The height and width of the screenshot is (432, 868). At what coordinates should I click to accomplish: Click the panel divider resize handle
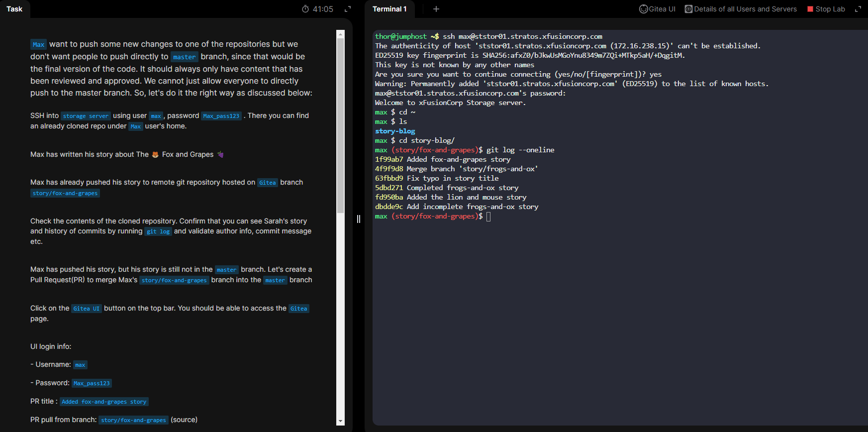[358, 219]
